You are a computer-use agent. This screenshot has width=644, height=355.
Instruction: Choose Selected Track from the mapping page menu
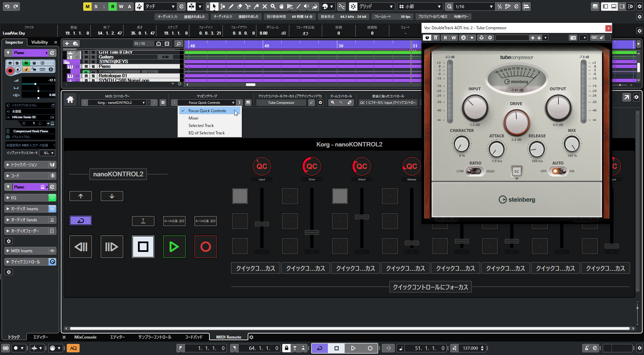coord(201,125)
